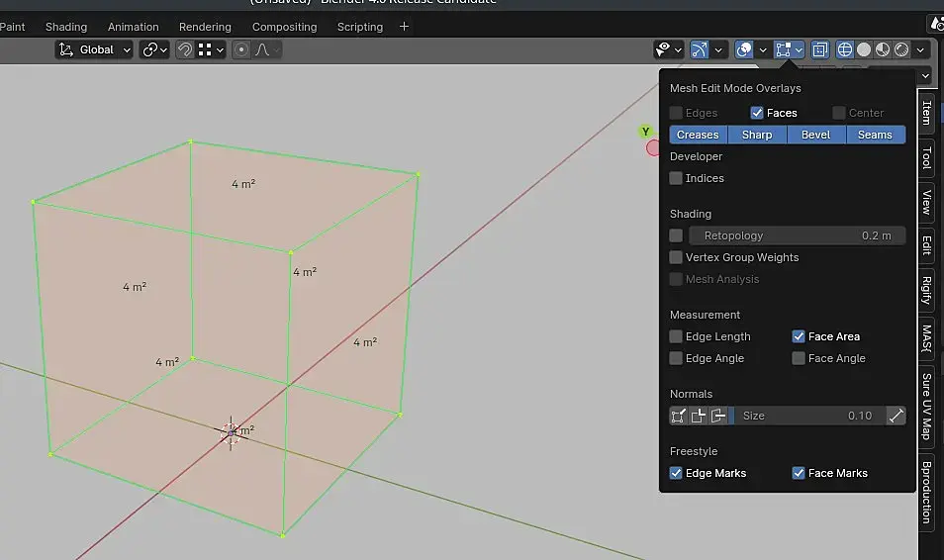This screenshot has width=944, height=560.
Task: Toggle the Center overlay checkbox
Action: [x=839, y=113]
